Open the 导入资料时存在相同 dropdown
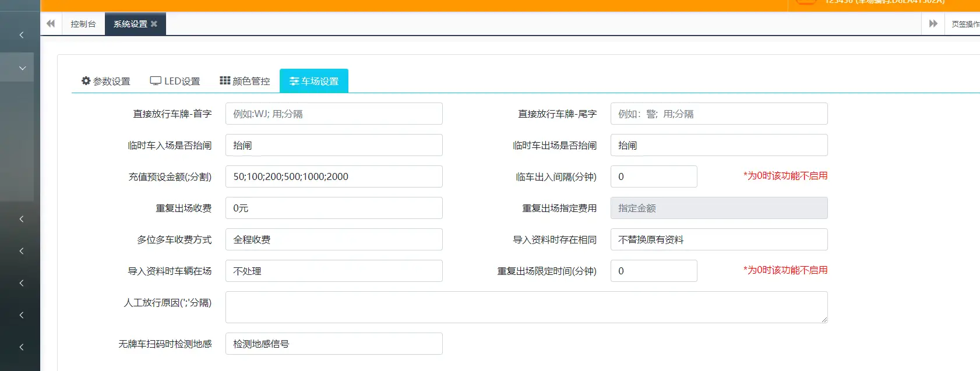This screenshot has width=980, height=371. coord(718,239)
